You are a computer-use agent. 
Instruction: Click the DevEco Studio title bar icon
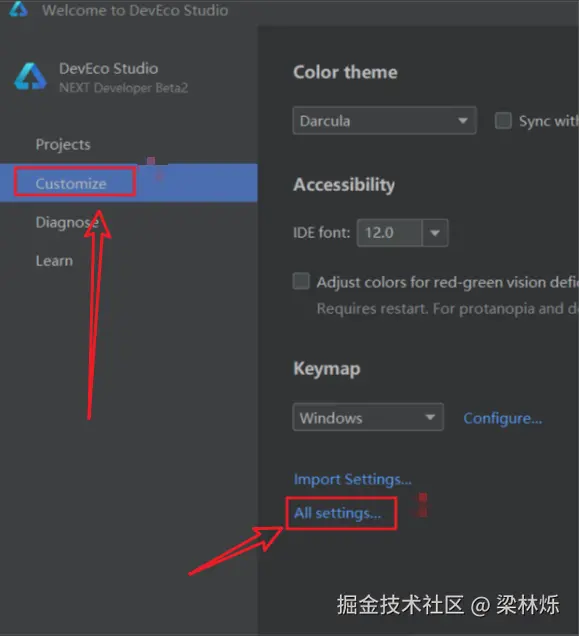coord(18,9)
